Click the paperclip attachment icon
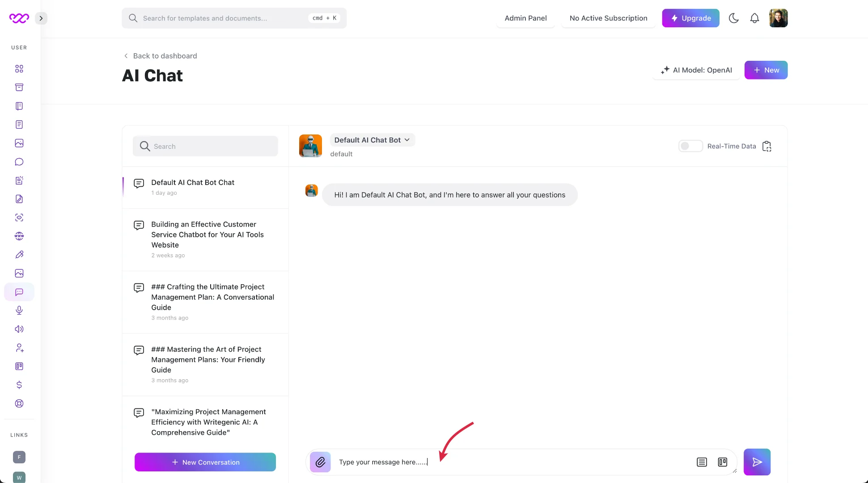868x483 pixels. (320, 462)
